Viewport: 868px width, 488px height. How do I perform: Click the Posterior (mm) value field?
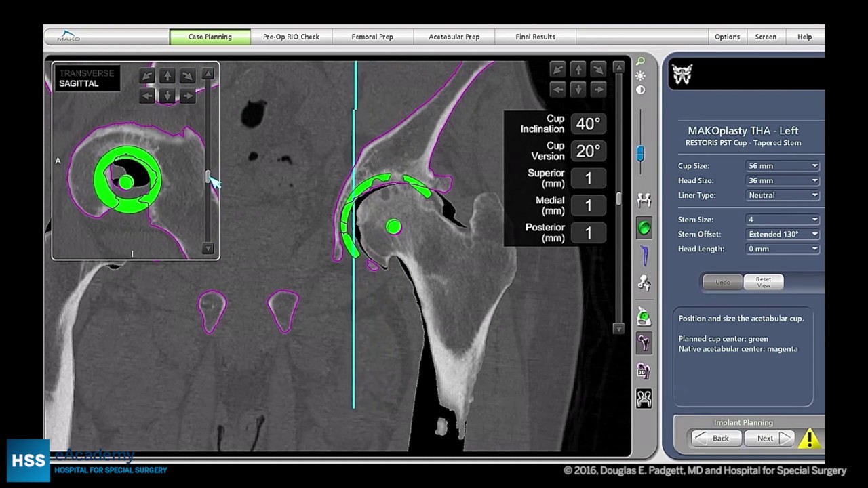coord(588,232)
